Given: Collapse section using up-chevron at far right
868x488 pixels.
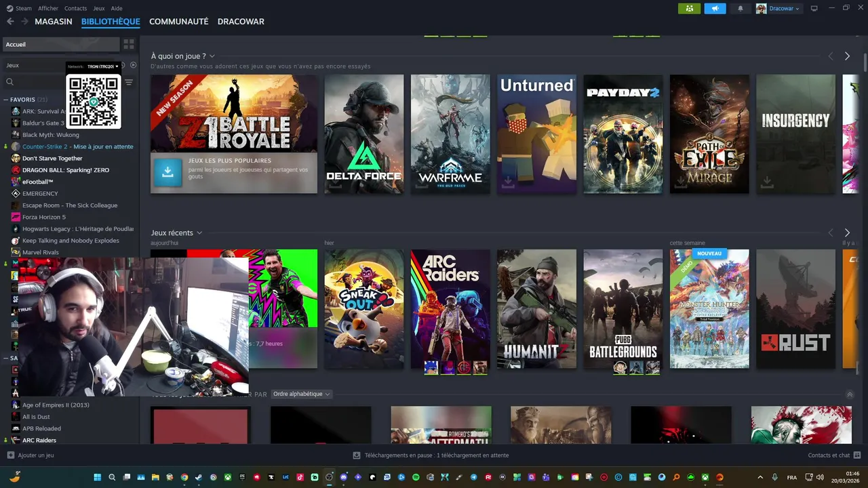Looking at the screenshot, I should point(850,394).
